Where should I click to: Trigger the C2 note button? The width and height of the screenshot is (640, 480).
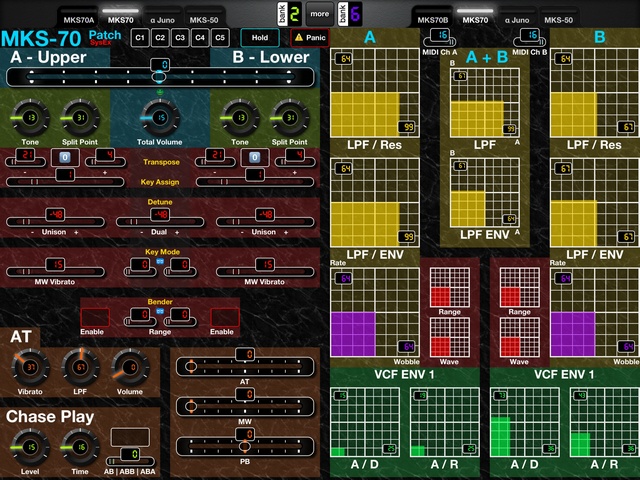(x=160, y=38)
